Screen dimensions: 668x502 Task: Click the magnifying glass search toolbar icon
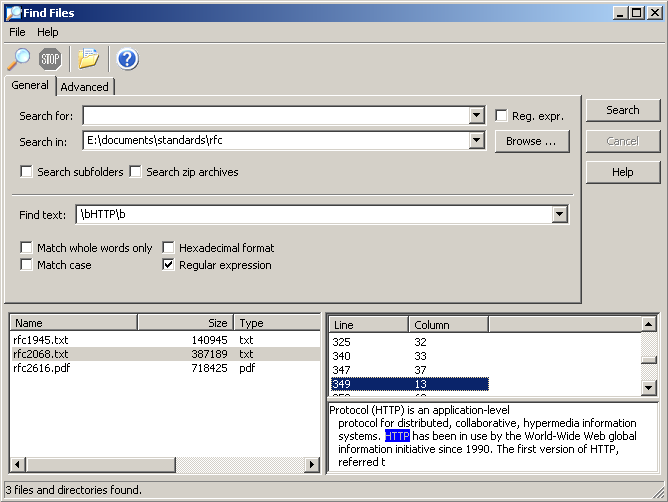19,59
